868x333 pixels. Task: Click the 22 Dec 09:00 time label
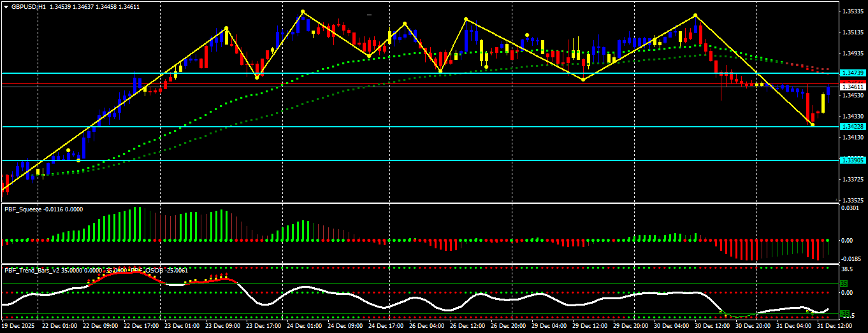(x=99, y=325)
